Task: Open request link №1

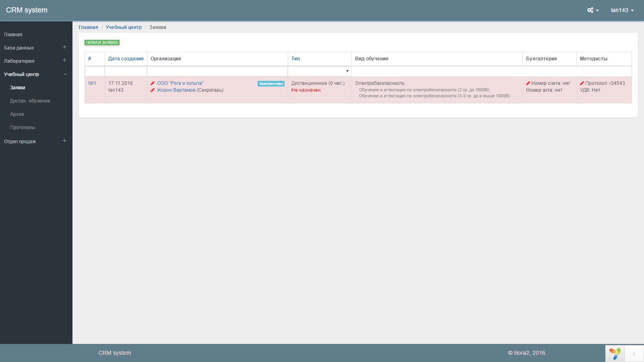Action: click(92, 83)
